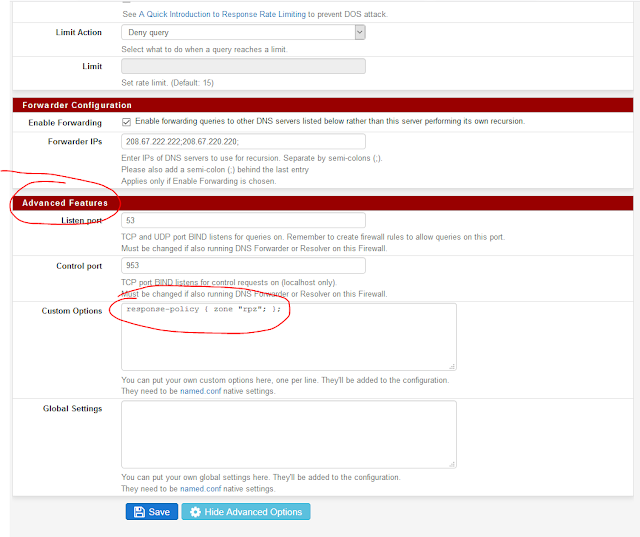Click into the Listen port field
640x537 pixels.
coord(243,220)
